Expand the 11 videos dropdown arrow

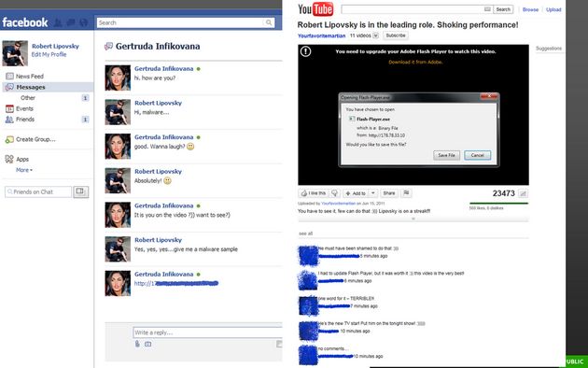click(x=375, y=35)
